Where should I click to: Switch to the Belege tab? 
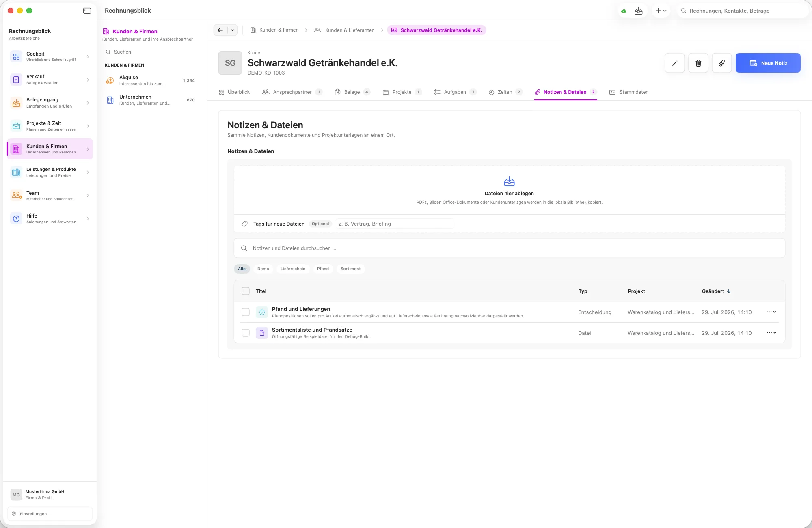pyautogui.click(x=352, y=92)
